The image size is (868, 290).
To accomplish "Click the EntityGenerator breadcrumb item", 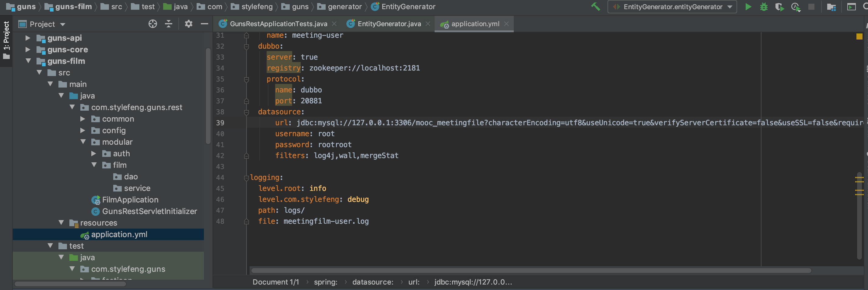I will coord(403,7).
